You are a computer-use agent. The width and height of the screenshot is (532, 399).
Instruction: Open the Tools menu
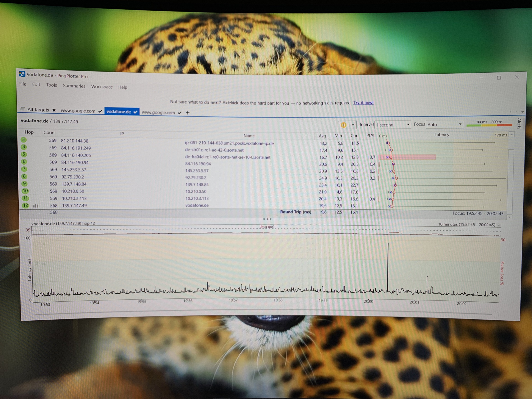click(x=52, y=85)
